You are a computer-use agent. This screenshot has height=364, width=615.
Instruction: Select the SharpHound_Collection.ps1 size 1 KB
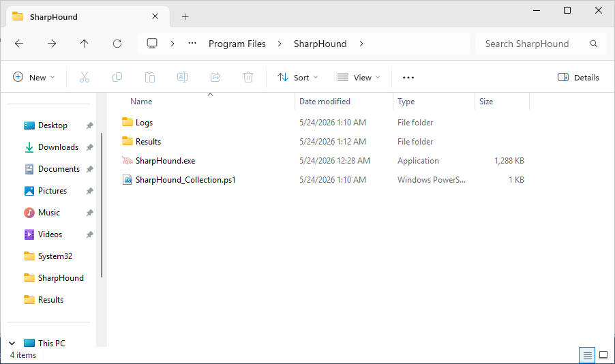(x=516, y=180)
